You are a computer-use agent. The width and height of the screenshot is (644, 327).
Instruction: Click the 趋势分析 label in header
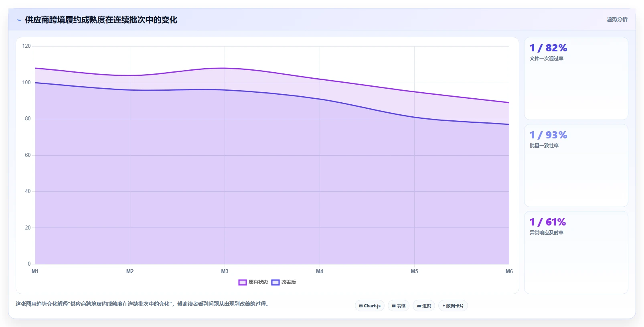click(x=617, y=19)
